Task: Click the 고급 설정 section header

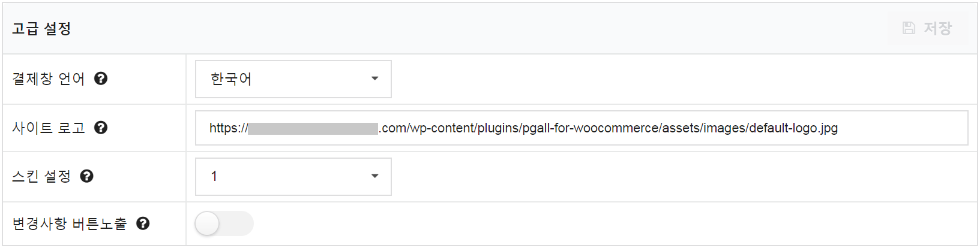Action: click(41, 29)
